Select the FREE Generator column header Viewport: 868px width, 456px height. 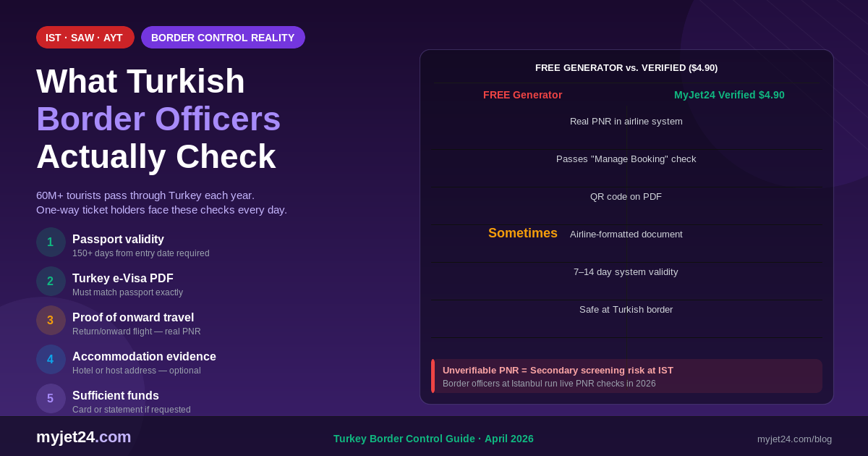click(522, 95)
